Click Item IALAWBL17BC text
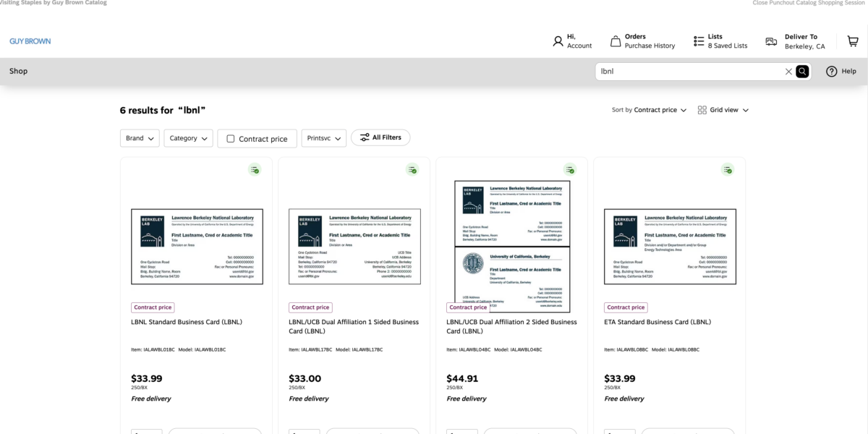Viewport: 868px width, 434px height. click(x=310, y=349)
